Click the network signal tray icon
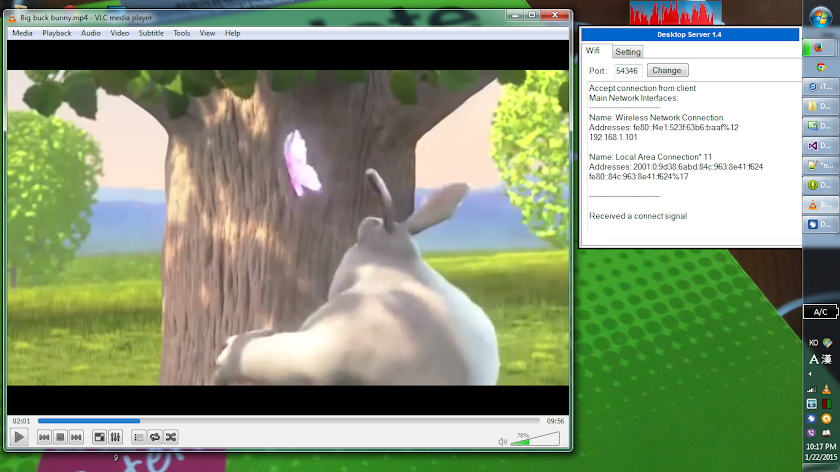Screen dimensions: 840x472 (812, 389)
